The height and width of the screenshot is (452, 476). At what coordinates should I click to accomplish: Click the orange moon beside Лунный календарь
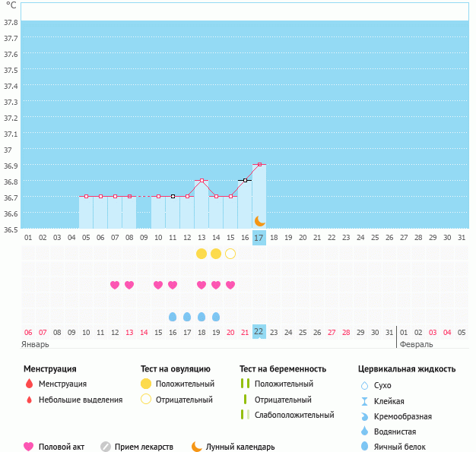(x=197, y=447)
